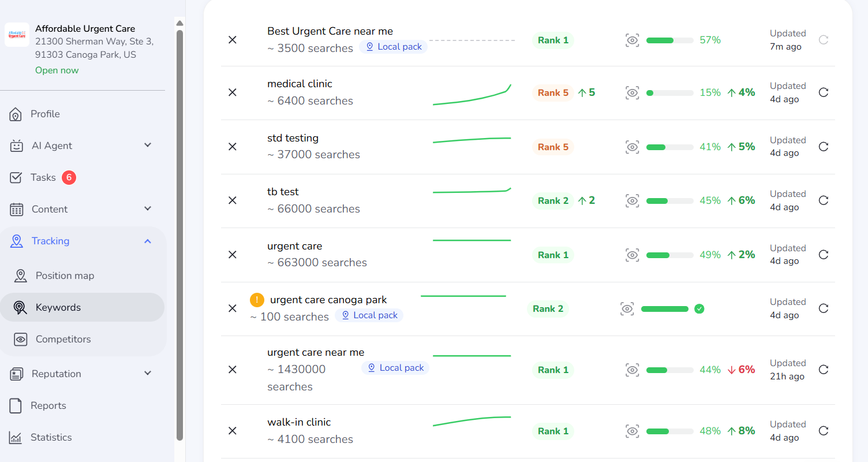Remove the std testing keyword
868x462 pixels.
pos(233,147)
